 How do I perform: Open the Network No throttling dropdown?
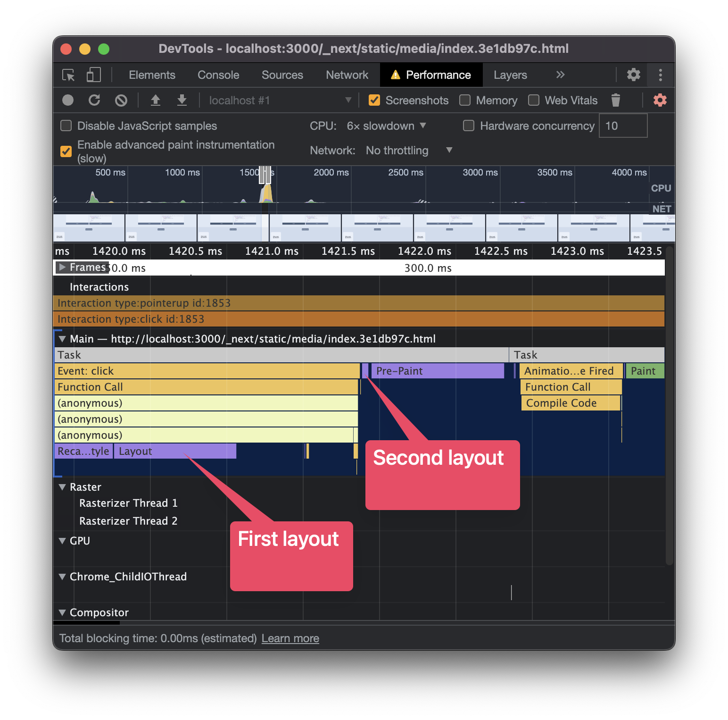tap(409, 150)
